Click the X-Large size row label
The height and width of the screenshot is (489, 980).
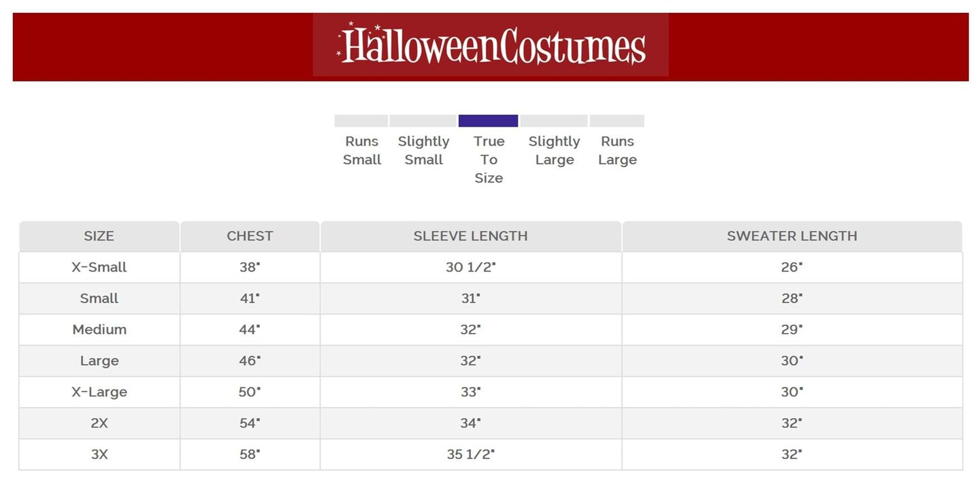coord(99,392)
